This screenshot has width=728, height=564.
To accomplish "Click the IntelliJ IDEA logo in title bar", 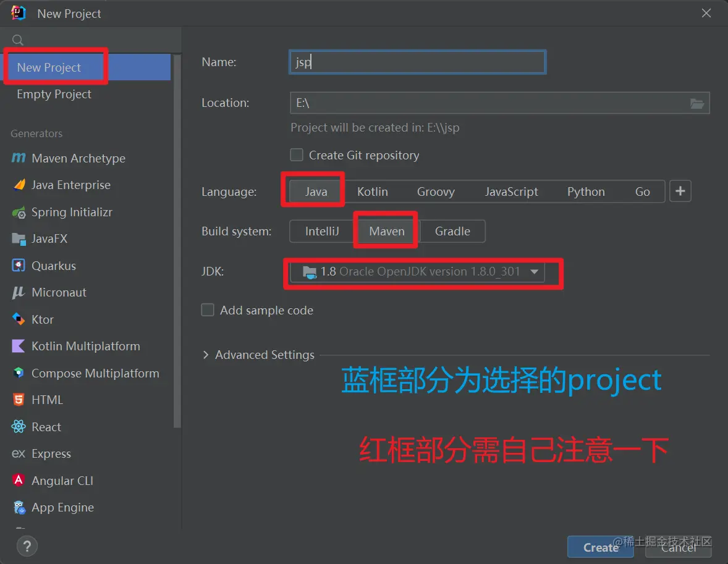I will 18,13.
